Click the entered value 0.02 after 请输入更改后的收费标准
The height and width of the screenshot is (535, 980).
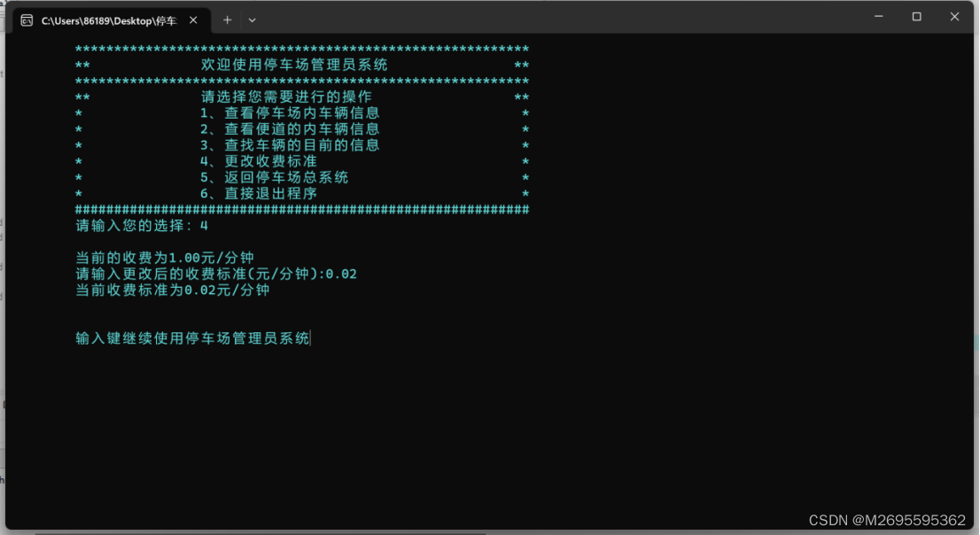tap(341, 275)
